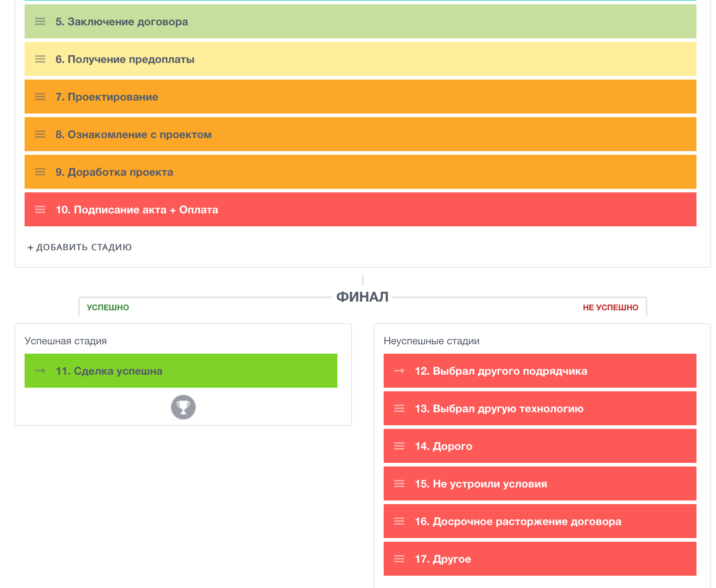This screenshot has height=588, width=716.
Task: Open stage 8. Ознакомление с проектом
Action: pos(133,135)
